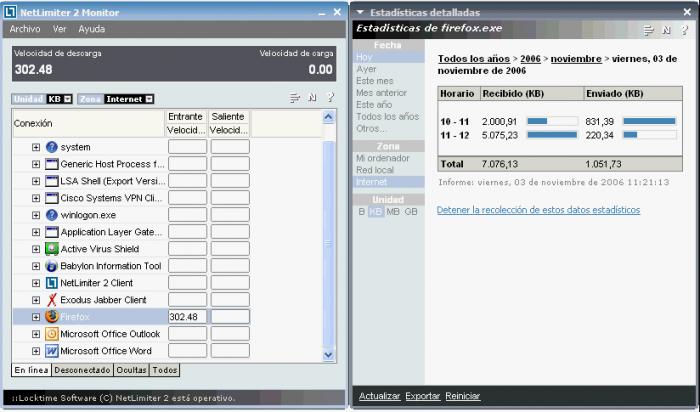Expand the Microsoft Office Word node
Screen dimensions: 700x412
tap(36, 351)
